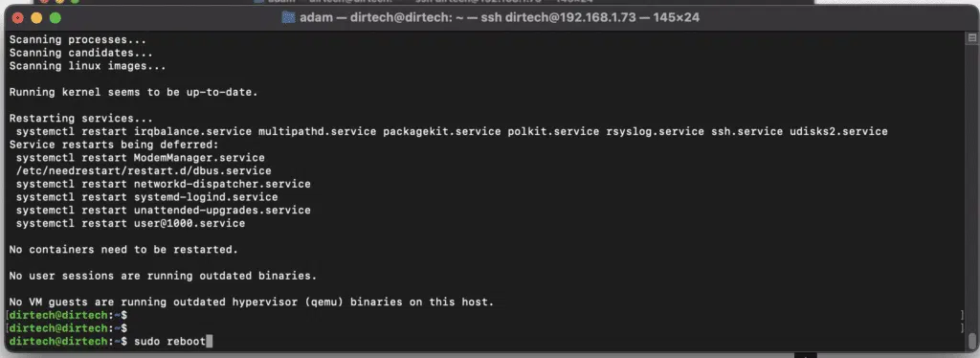Click the bracket mark beside first empty prompt
This screenshot has height=358, width=980.
[962, 315]
